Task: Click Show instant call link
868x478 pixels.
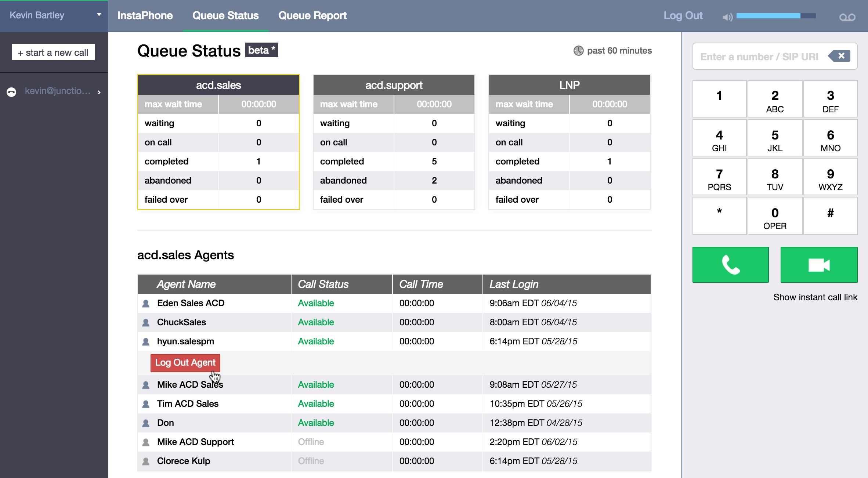Action: (815, 297)
